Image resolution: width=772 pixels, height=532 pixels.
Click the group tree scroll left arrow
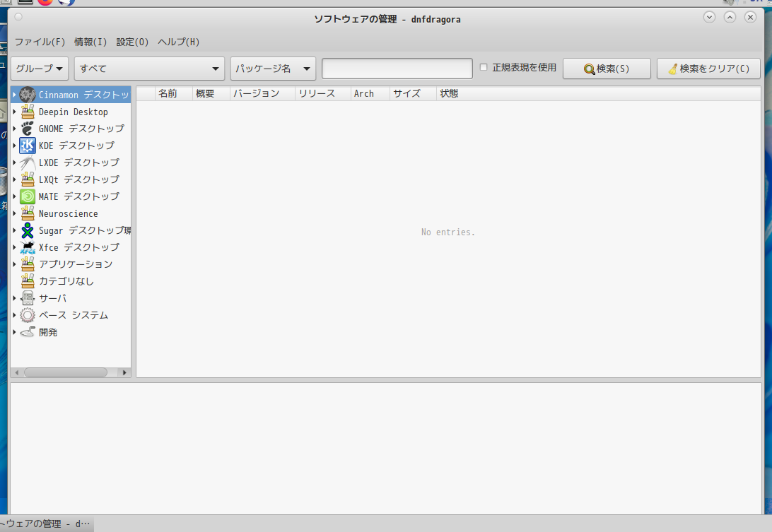pyautogui.click(x=17, y=372)
